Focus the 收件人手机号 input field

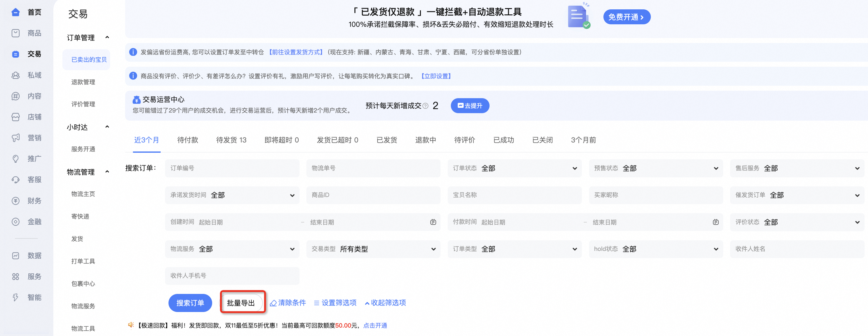tap(232, 276)
